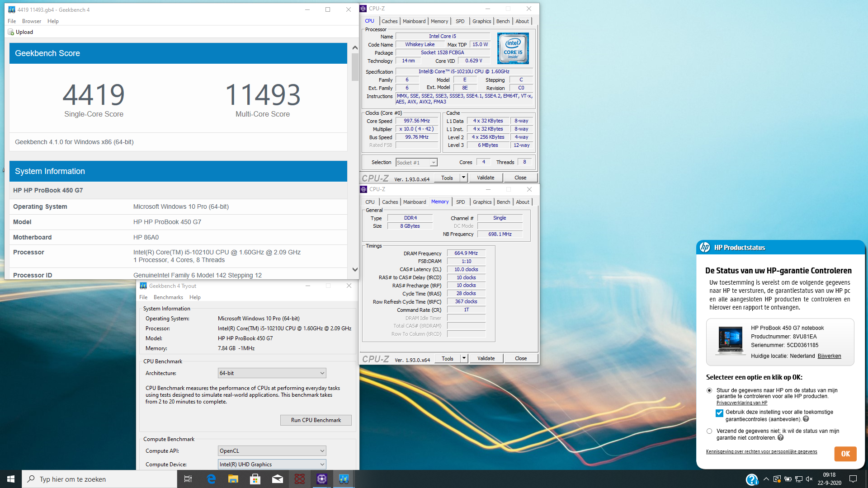Image resolution: width=868 pixels, height=488 pixels.
Task: Click the Geekbench 4 Tryout window title icon
Action: coord(143,286)
